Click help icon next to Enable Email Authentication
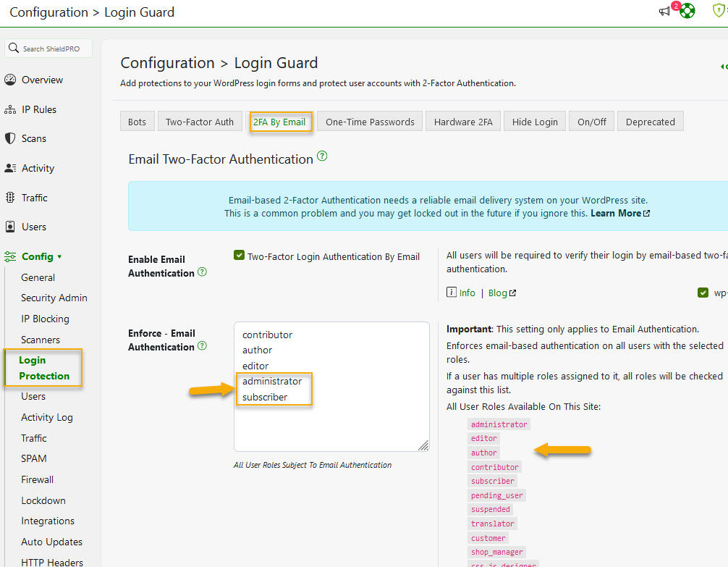Image resolution: width=728 pixels, height=567 pixels. pyautogui.click(x=202, y=272)
